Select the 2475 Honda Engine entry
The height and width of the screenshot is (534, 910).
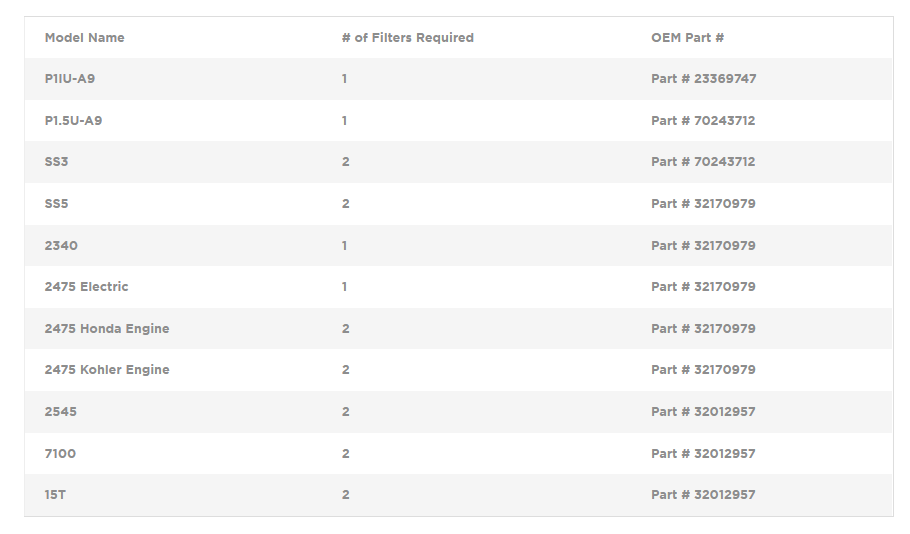[x=107, y=329]
